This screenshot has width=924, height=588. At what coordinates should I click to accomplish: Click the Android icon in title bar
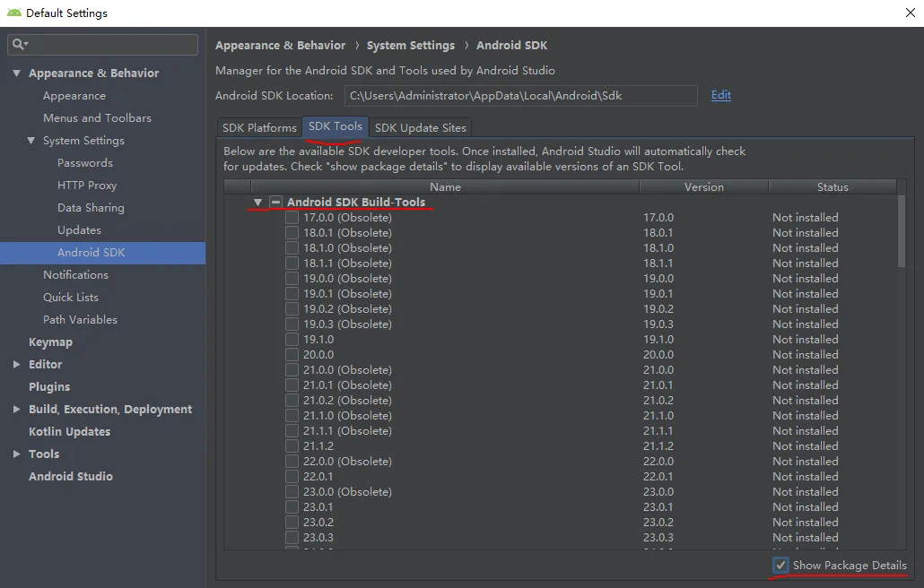[x=13, y=13]
